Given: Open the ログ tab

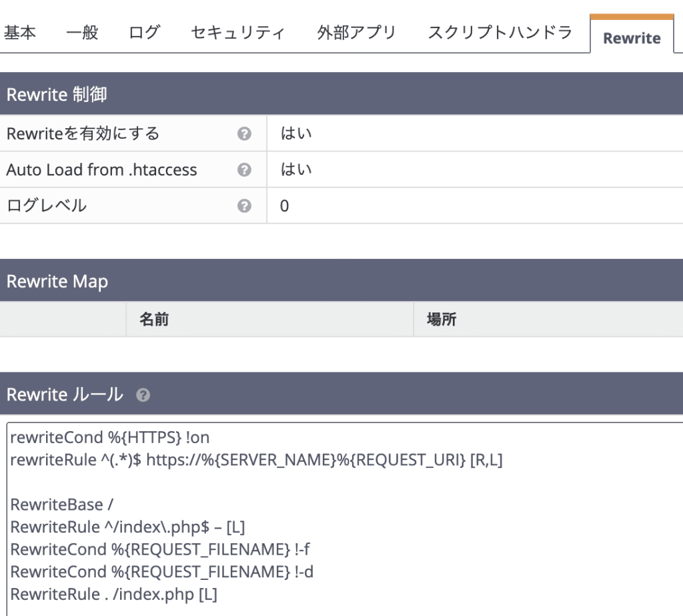Looking at the screenshot, I should [x=145, y=33].
